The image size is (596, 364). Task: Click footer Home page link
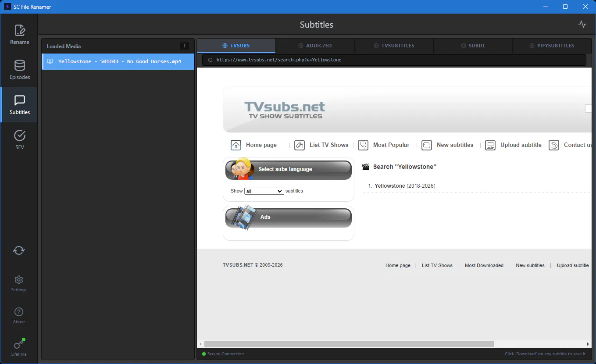click(398, 265)
